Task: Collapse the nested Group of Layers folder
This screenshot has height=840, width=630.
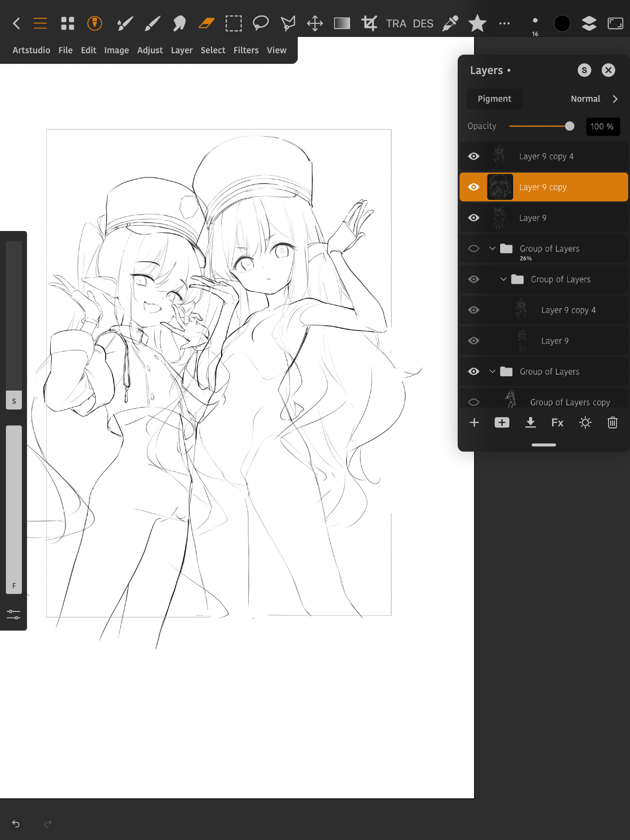Action: click(503, 279)
